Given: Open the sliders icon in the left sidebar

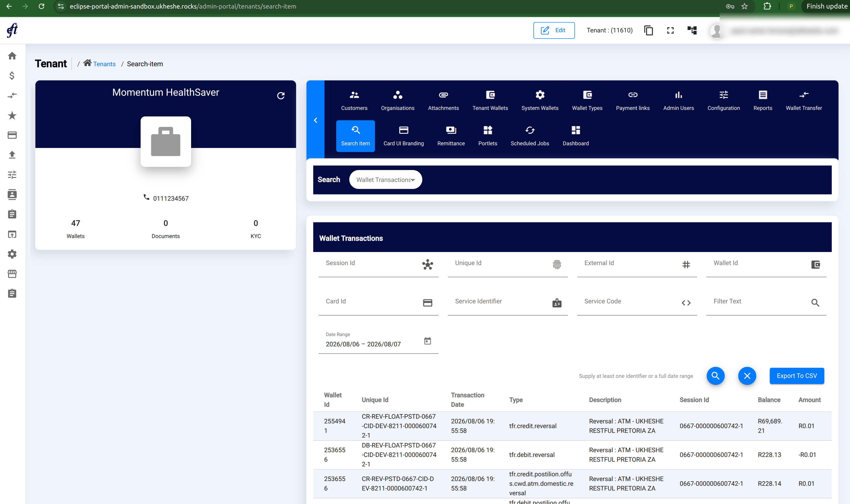Looking at the screenshot, I should tap(12, 175).
